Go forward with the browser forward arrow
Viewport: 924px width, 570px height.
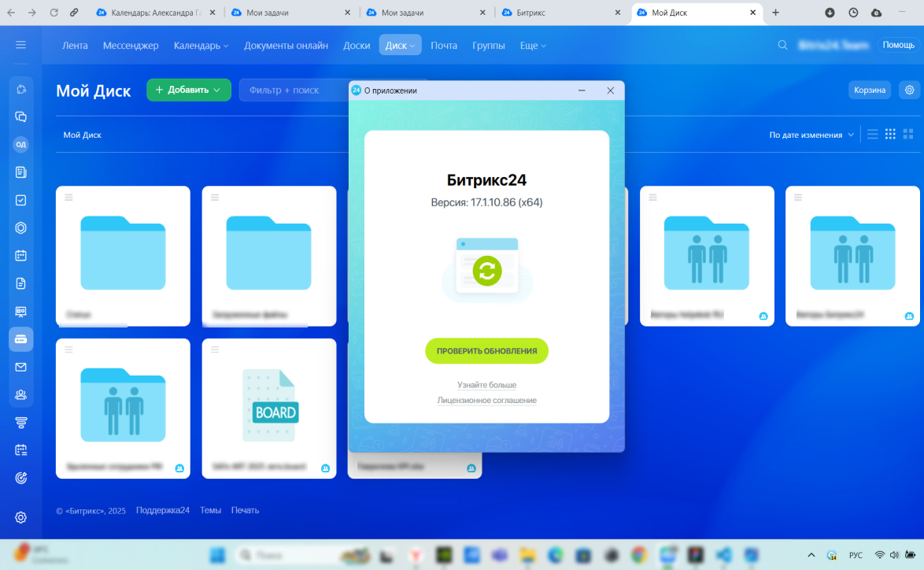pyautogui.click(x=32, y=13)
